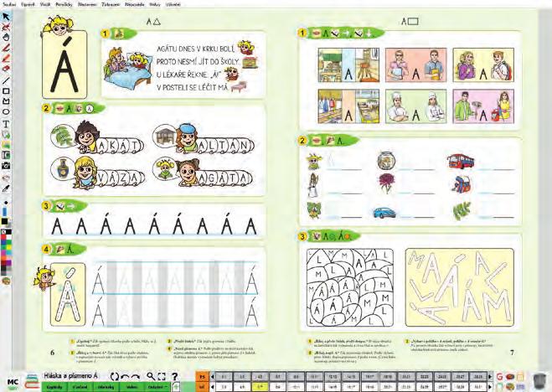The width and height of the screenshot is (552, 392).
Task: Open the Úpravy menu
Action: [28, 4]
